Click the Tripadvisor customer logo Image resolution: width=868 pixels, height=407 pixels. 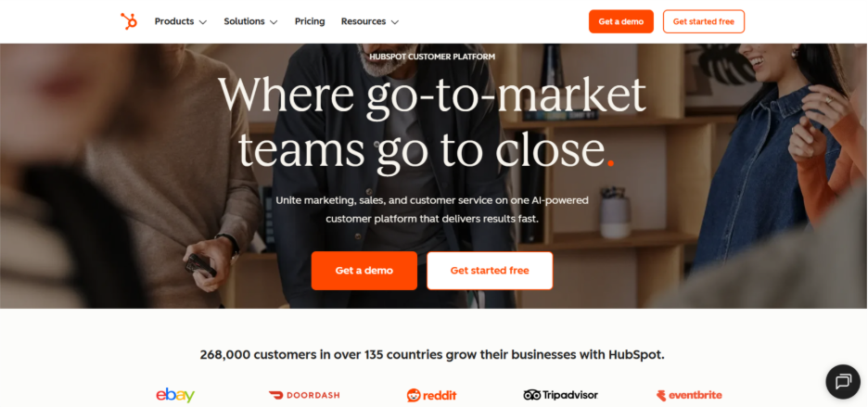click(x=561, y=395)
